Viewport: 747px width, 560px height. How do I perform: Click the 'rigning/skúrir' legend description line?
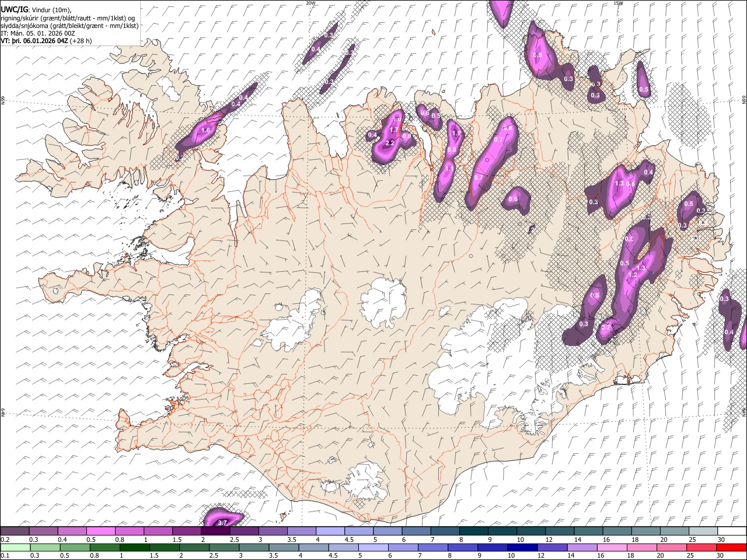(68, 18)
